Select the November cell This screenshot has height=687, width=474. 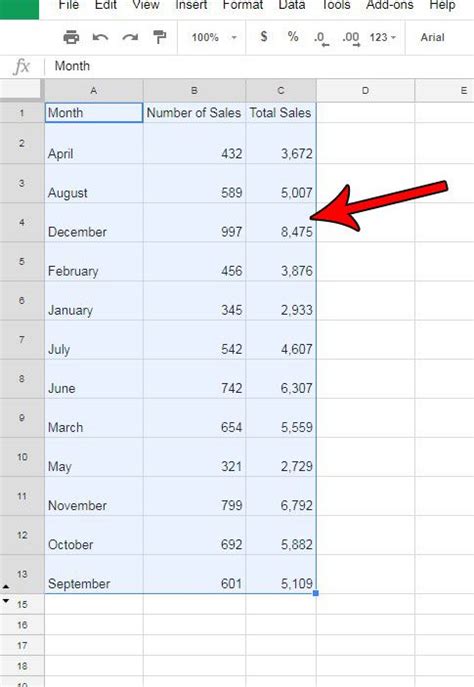point(94,496)
